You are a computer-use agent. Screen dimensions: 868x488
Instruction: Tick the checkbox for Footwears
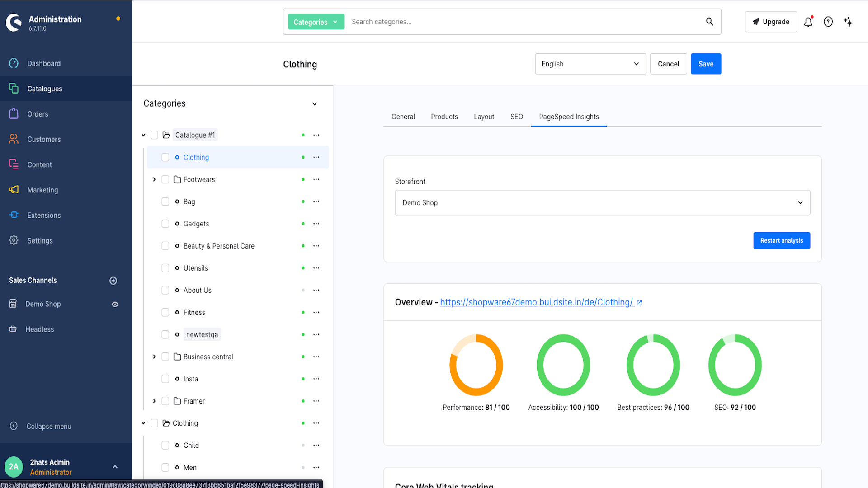click(165, 179)
